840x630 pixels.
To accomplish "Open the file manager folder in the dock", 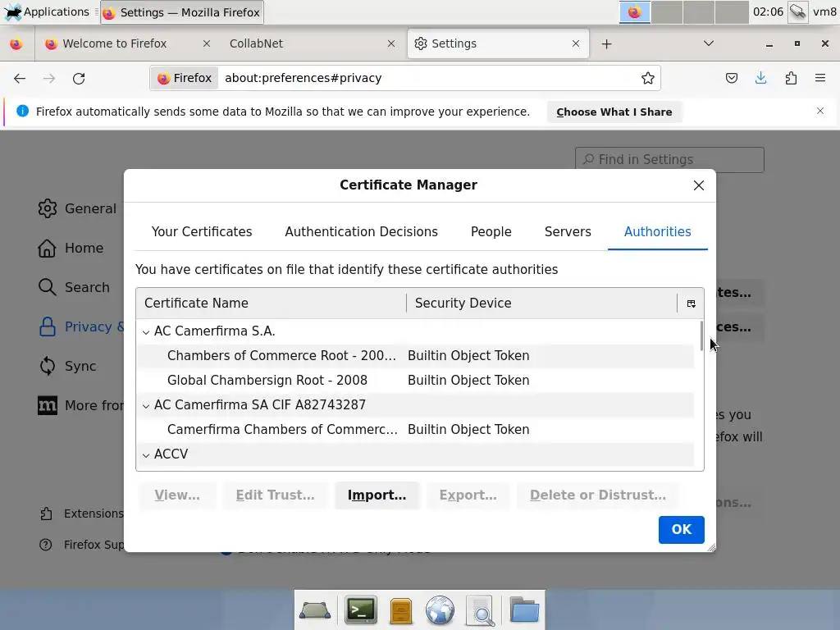I will pyautogui.click(x=524, y=609).
